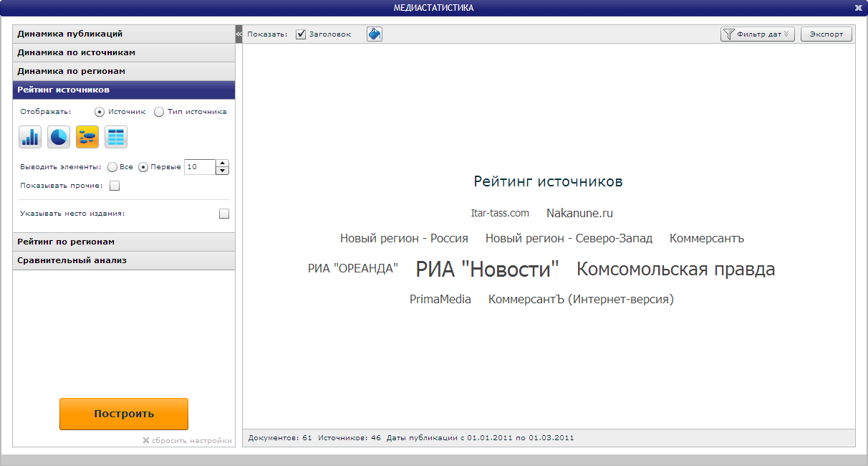Choose the Тип источника radio option
868x466 pixels.
coord(159,112)
